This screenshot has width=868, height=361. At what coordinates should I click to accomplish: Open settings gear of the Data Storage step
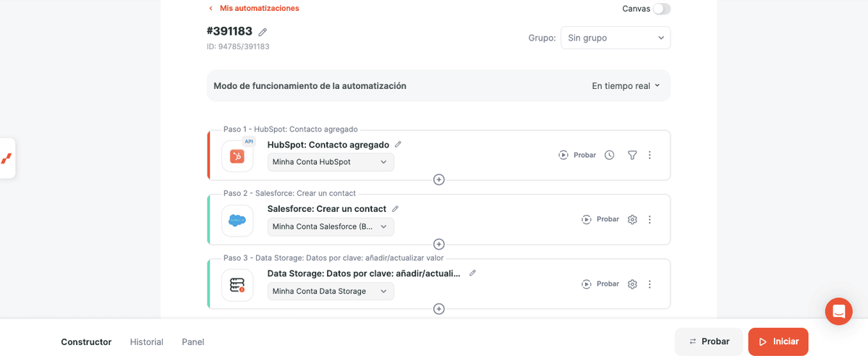[632, 284]
